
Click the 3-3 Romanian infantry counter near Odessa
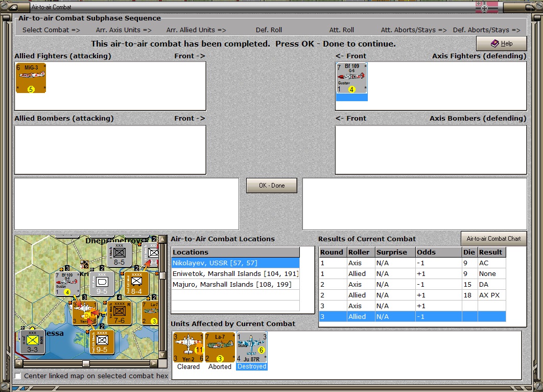click(33, 342)
